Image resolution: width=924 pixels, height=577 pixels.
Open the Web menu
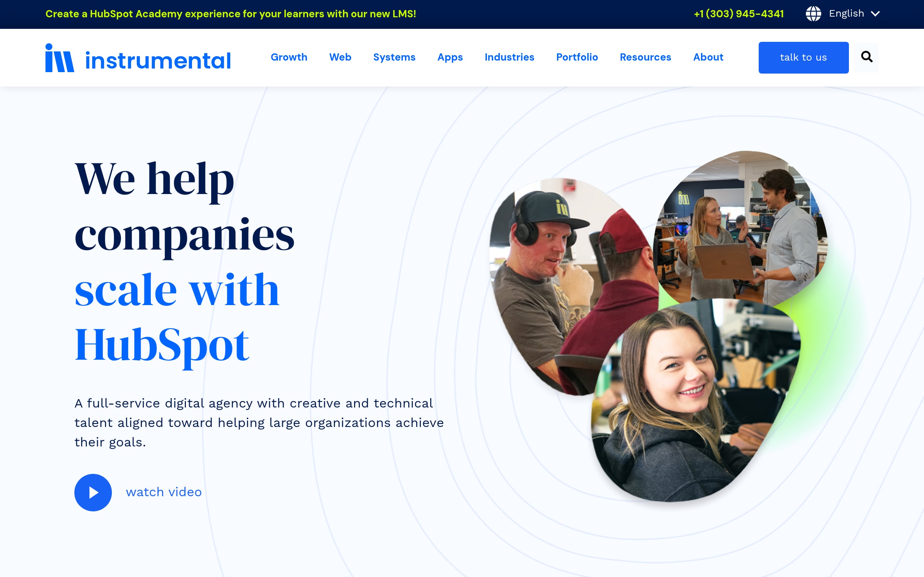[340, 57]
